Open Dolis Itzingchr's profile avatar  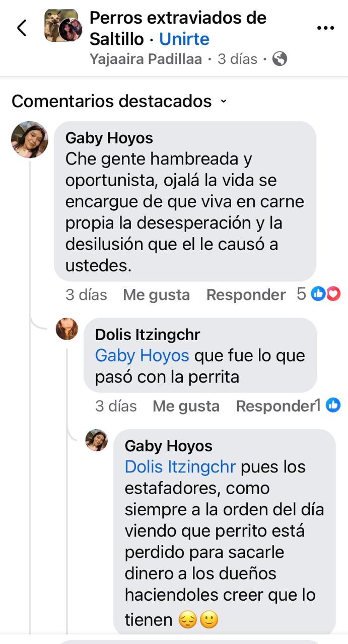coord(66,329)
